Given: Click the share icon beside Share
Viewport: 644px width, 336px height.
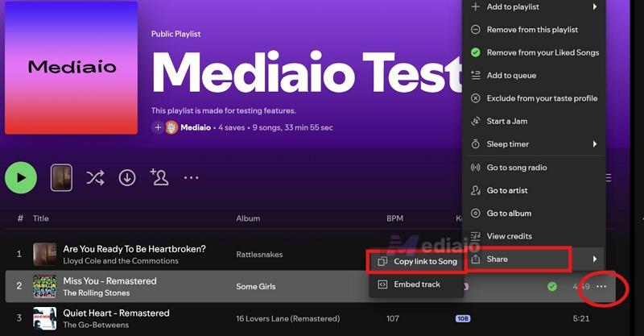Looking at the screenshot, I should (475, 259).
